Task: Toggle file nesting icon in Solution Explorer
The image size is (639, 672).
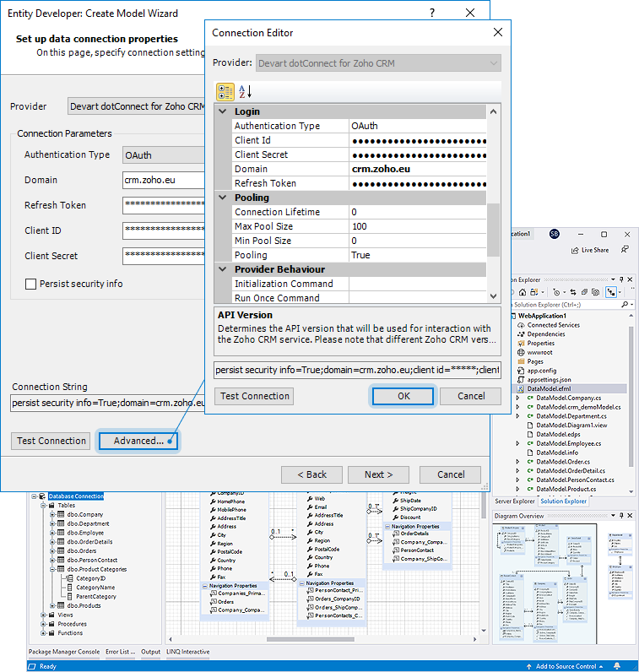Action: (610, 292)
